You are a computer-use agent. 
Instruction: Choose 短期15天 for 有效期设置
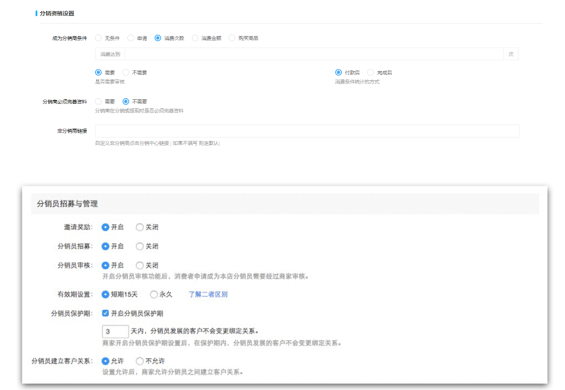pos(105,294)
